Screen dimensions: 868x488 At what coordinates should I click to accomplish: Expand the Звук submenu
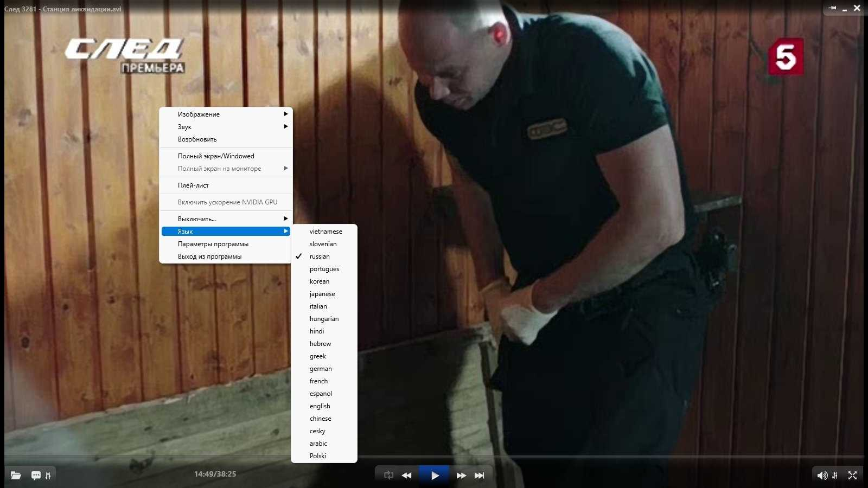coord(226,127)
